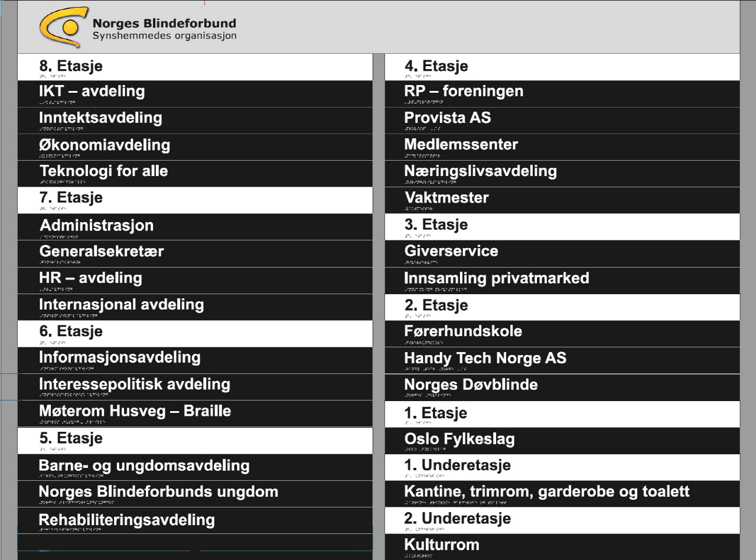Click the Norges Blindeforbund eye logo

[64, 27]
